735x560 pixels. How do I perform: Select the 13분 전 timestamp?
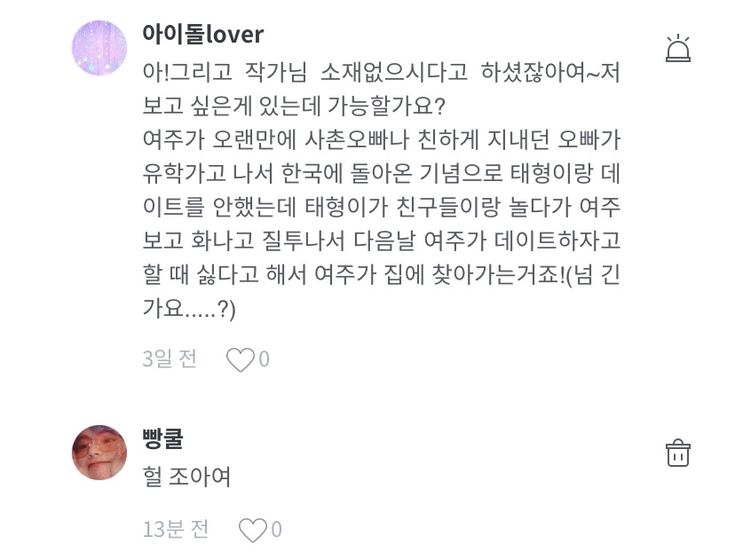176,529
